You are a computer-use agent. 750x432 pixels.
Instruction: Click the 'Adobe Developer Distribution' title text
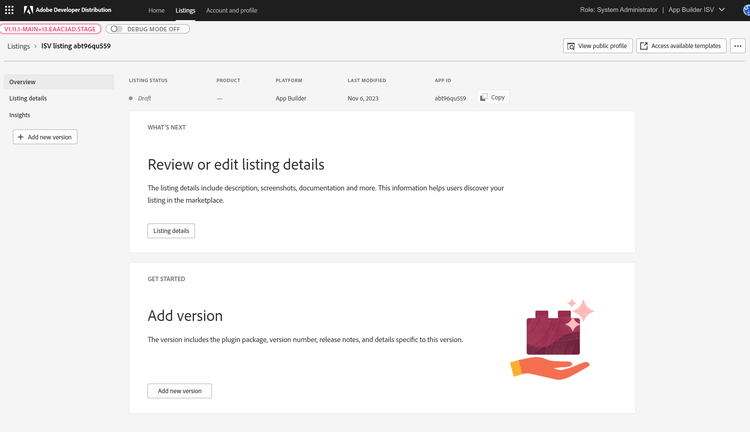click(73, 10)
